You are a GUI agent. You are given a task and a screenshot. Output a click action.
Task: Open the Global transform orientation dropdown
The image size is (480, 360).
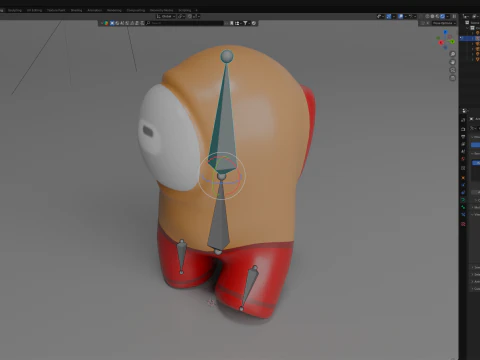[x=166, y=16]
